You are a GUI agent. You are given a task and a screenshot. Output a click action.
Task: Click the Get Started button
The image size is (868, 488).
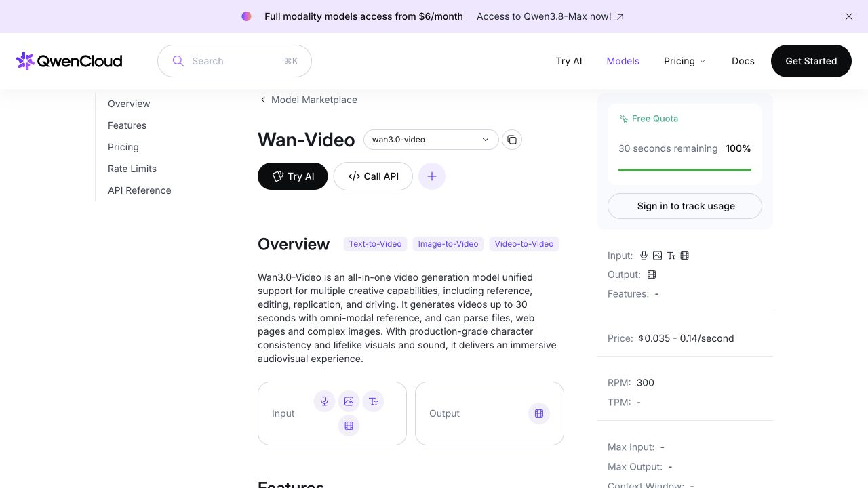click(x=811, y=61)
